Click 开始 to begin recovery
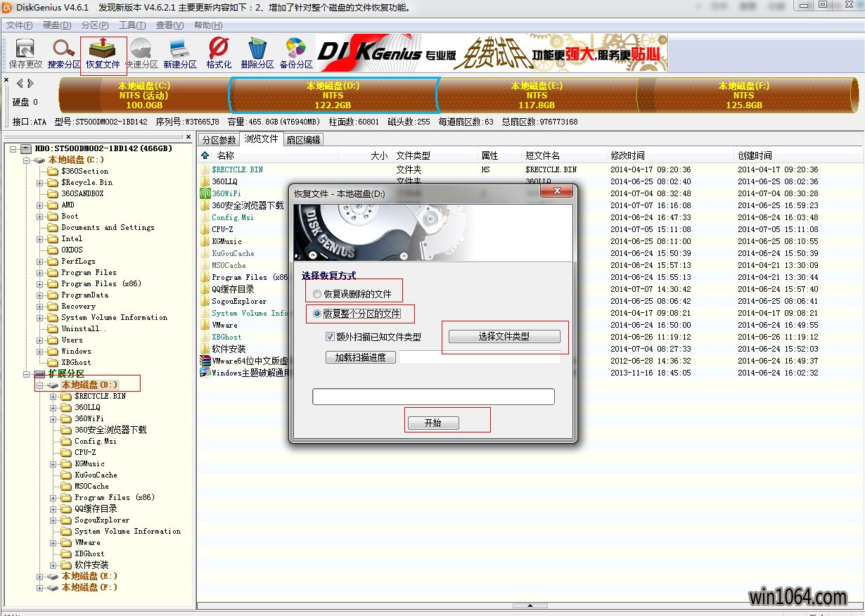This screenshot has height=616, width=865. point(433,423)
